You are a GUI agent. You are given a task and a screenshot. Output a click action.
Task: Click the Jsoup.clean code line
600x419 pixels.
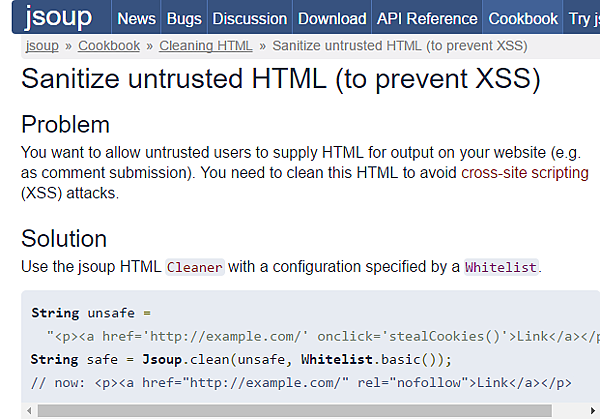coord(241,360)
